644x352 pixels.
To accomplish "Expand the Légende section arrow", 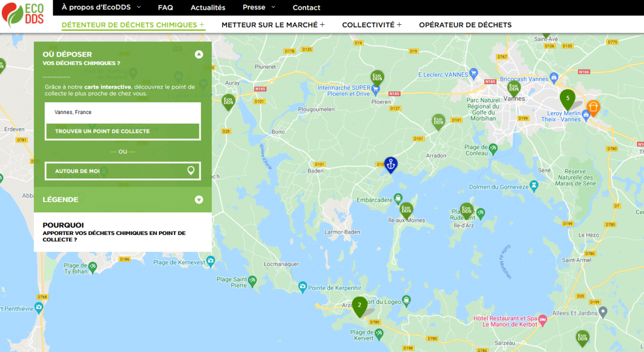I will tap(199, 199).
